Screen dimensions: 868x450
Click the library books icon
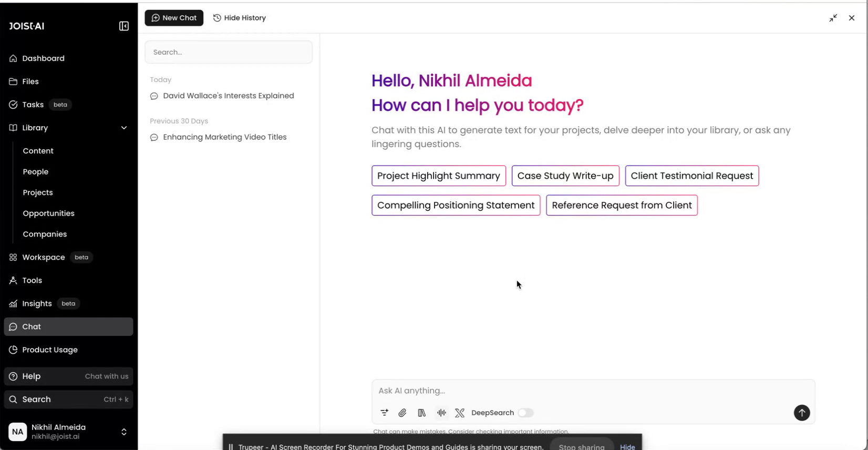tap(421, 413)
